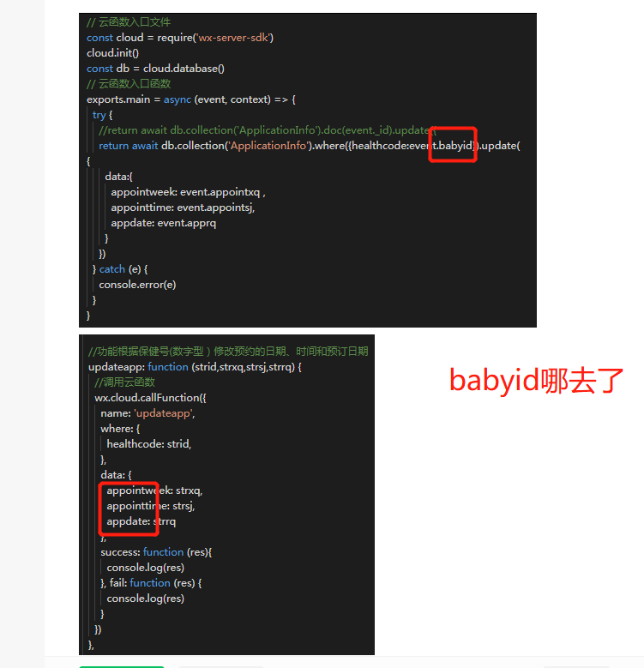Image resolution: width=644 pixels, height=668 pixels.
Task: Click the red box around the appointweek fields
Action: pos(129,509)
